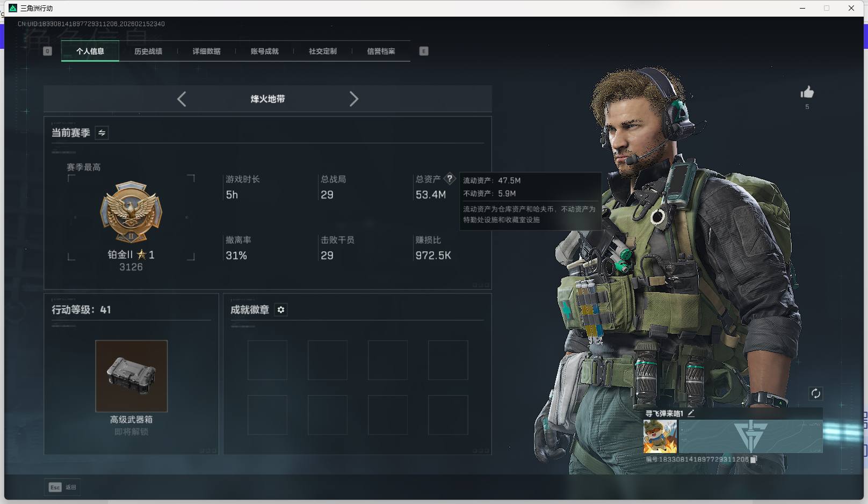Click the character rotate refresh icon
This screenshot has height=504, width=868.
coord(816,393)
